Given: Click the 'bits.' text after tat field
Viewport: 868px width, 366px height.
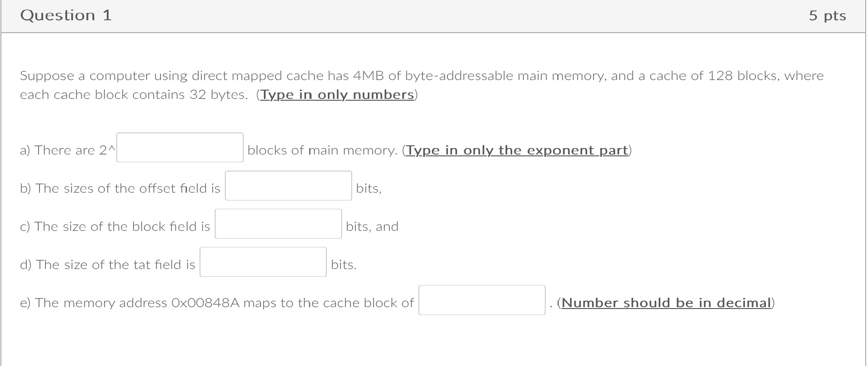Looking at the screenshot, I should click(344, 265).
